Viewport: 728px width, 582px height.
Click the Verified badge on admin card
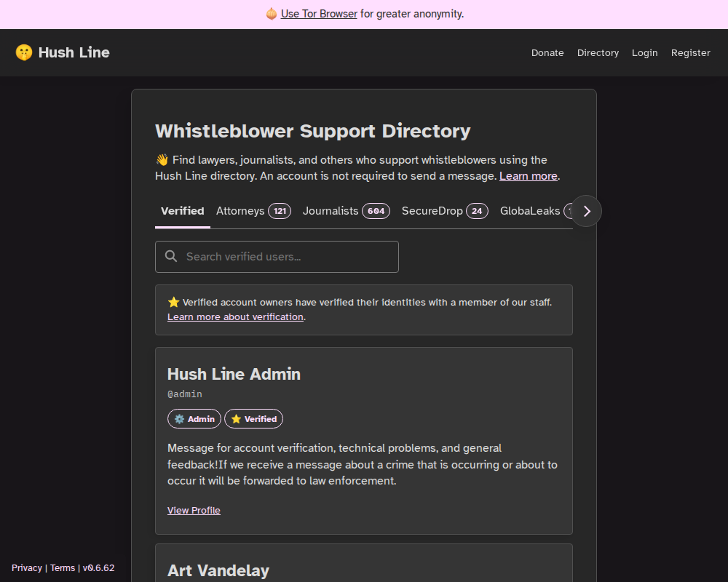(x=253, y=419)
